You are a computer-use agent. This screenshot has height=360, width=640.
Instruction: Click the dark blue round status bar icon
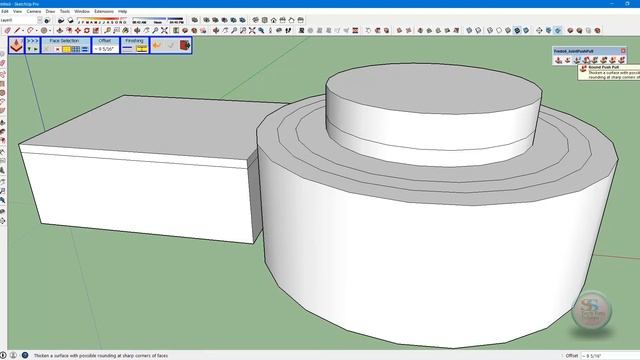point(25,356)
